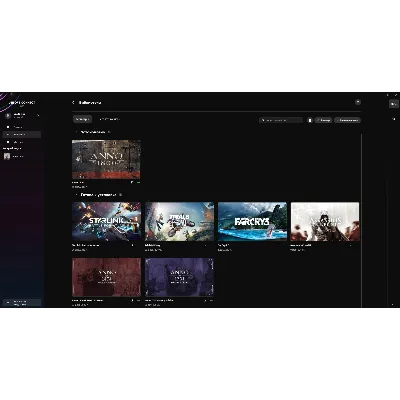Screen dimensions: 400x400
Task: Click the button at the sidebar bottom
Action: 22,303
